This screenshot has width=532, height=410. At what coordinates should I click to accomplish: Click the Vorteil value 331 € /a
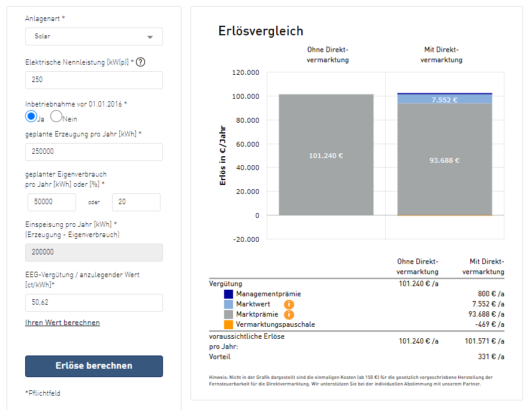tap(491, 357)
